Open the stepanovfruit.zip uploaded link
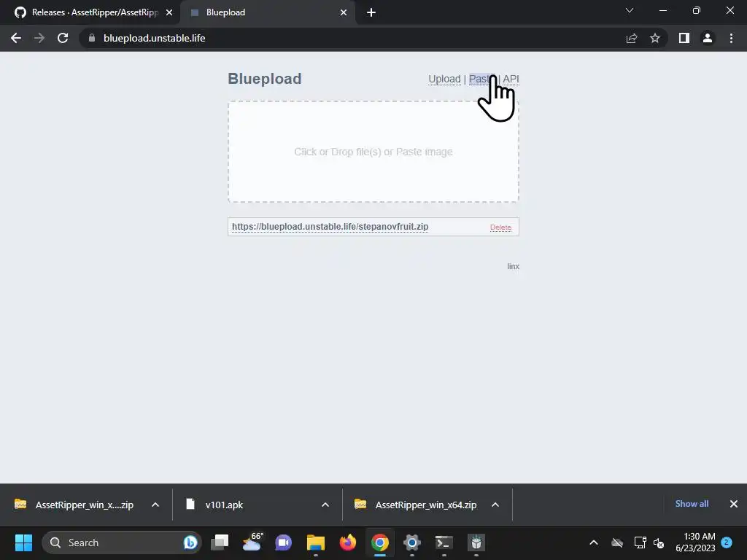 [330, 227]
